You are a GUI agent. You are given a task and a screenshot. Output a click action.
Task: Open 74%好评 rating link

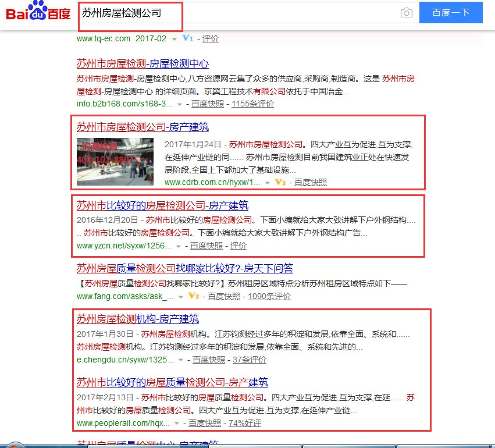(x=245, y=423)
